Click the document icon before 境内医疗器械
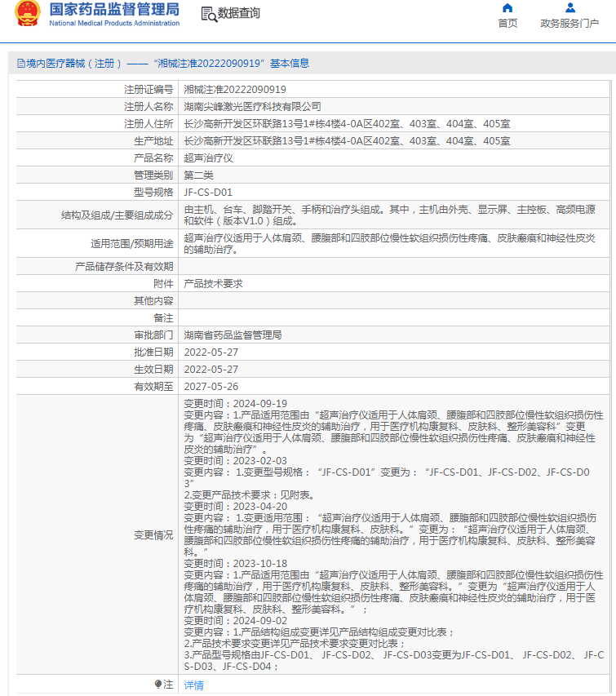The width and height of the screenshot is (616, 696). [x=21, y=64]
